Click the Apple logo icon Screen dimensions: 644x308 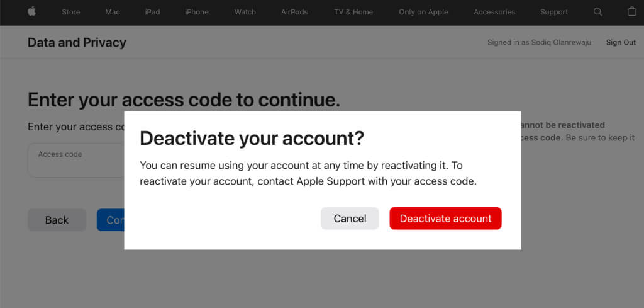pos(31,11)
